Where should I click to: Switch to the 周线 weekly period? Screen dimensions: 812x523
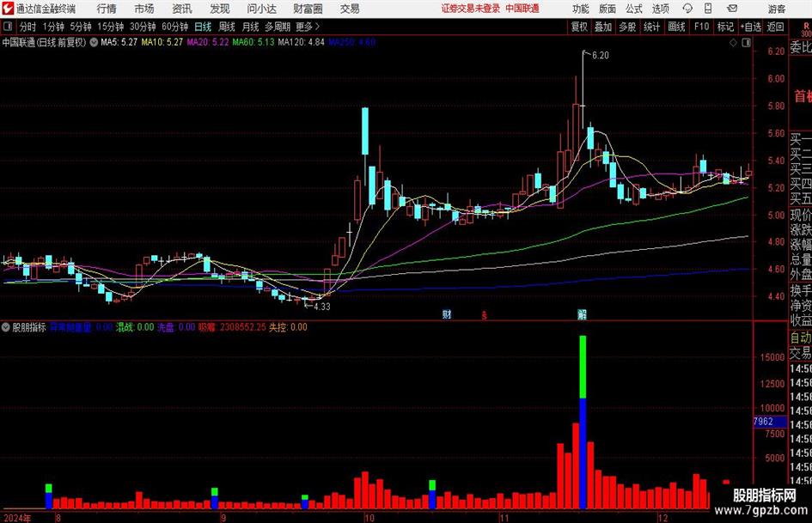point(226,27)
